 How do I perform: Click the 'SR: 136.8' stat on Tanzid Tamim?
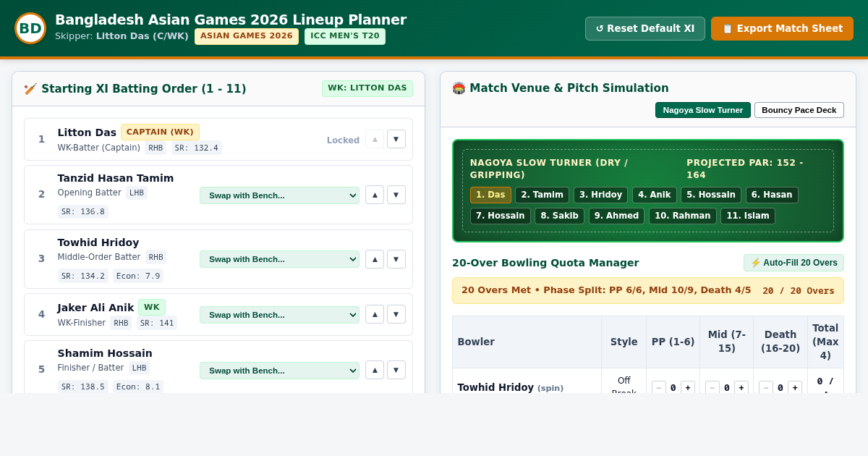(x=83, y=212)
